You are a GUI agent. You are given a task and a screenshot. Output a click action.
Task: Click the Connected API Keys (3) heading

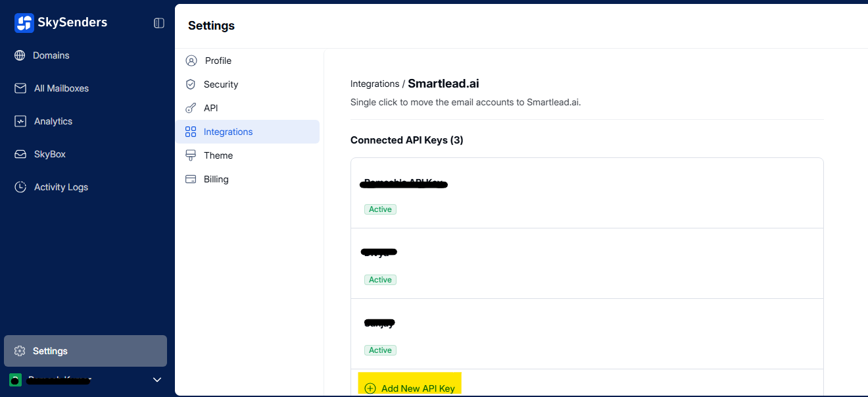pos(407,140)
